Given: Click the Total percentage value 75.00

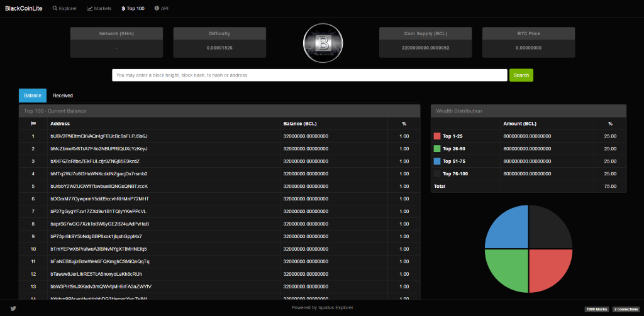Looking at the screenshot, I should click(610, 187).
